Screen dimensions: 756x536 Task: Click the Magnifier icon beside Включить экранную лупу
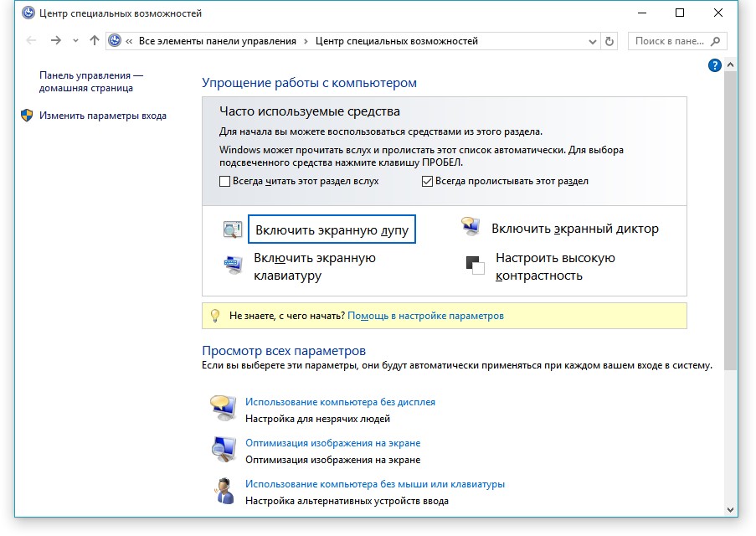point(232,229)
